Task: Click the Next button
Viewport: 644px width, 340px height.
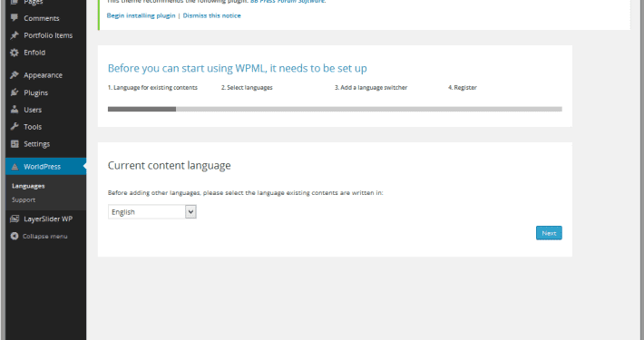Action: pyautogui.click(x=549, y=233)
